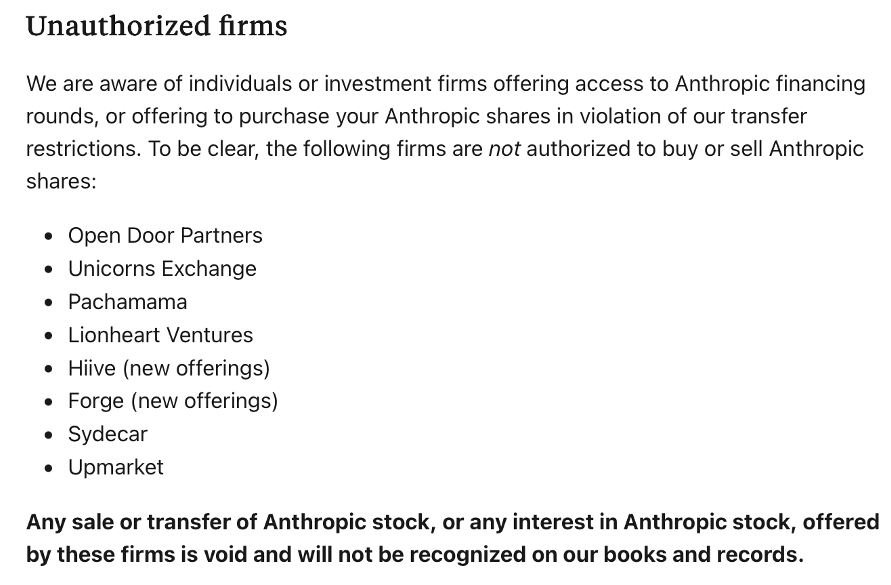Click the Unauthorized firms heading
Viewport: 891px width, 585px height.
click(157, 26)
